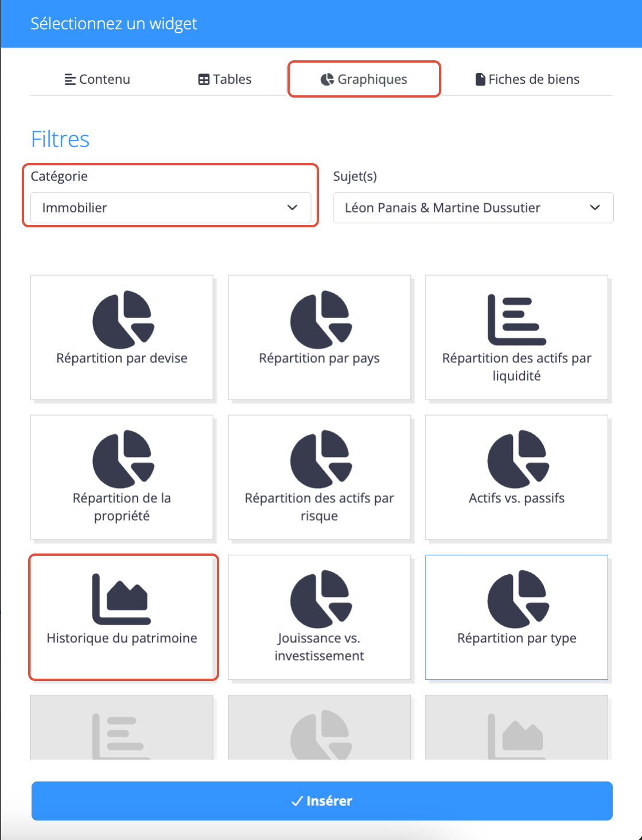Click the greyed-out area chart widget thumbnail
This screenshot has width=642, height=840.
pyautogui.click(x=516, y=728)
